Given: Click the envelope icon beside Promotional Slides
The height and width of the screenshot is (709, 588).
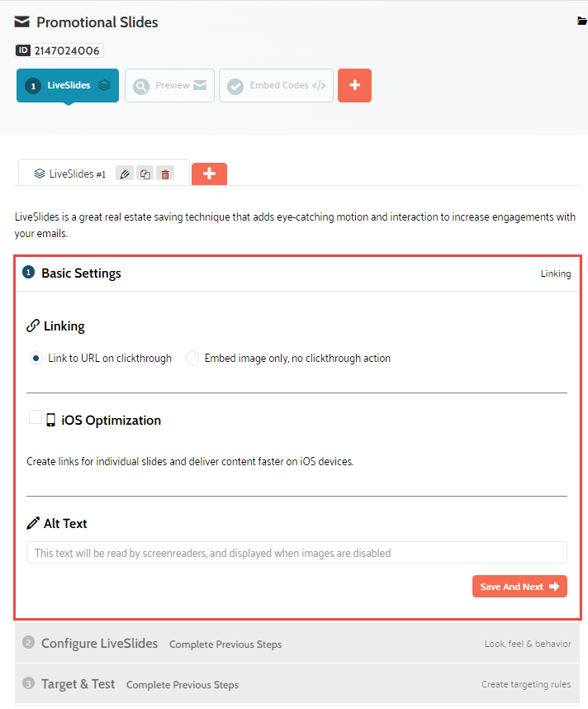Looking at the screenshot, I should (x=22, y=21).
